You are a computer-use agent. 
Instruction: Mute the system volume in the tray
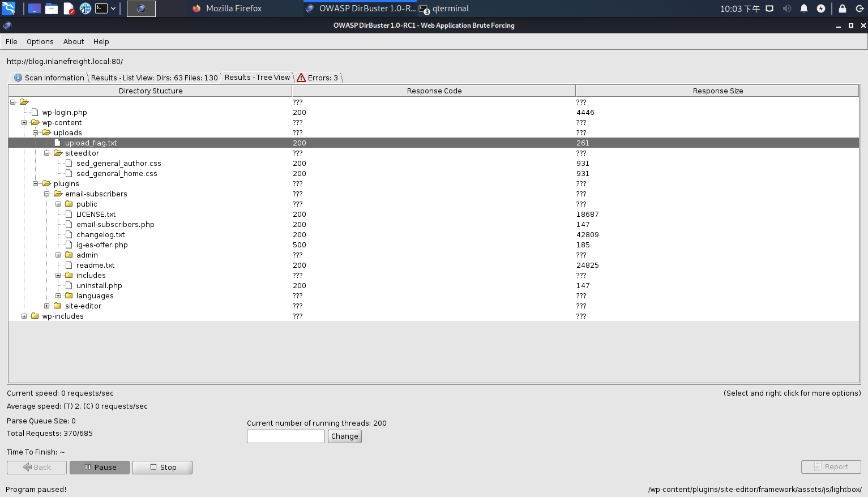[x=787, y=8]
